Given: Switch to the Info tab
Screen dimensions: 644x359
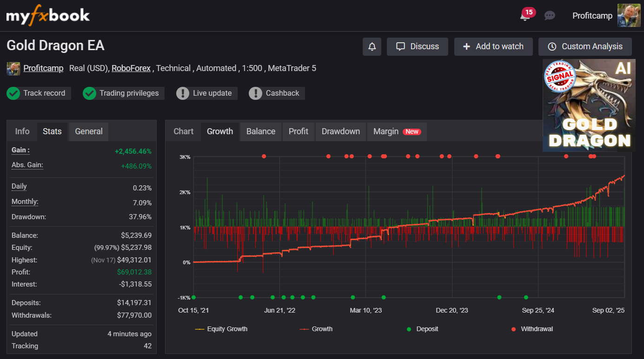Looking at the screenshot, I should coord(22,131).
